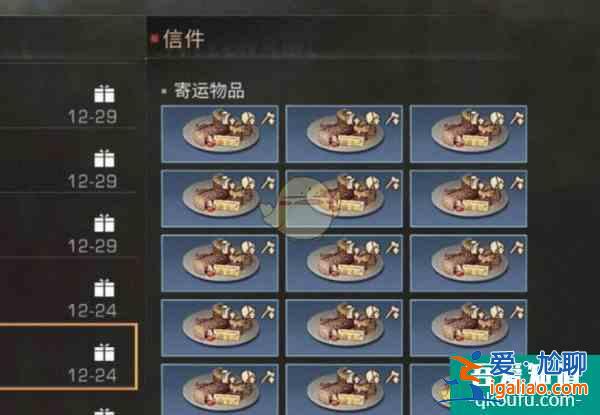Click gift icon of unselected 12-24 mail
Viewport: 600px width, 415px height.
(x=104, y=288)
